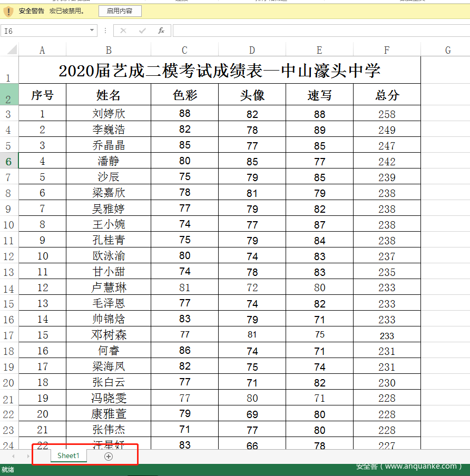Select column F by its header

point(387,50)
